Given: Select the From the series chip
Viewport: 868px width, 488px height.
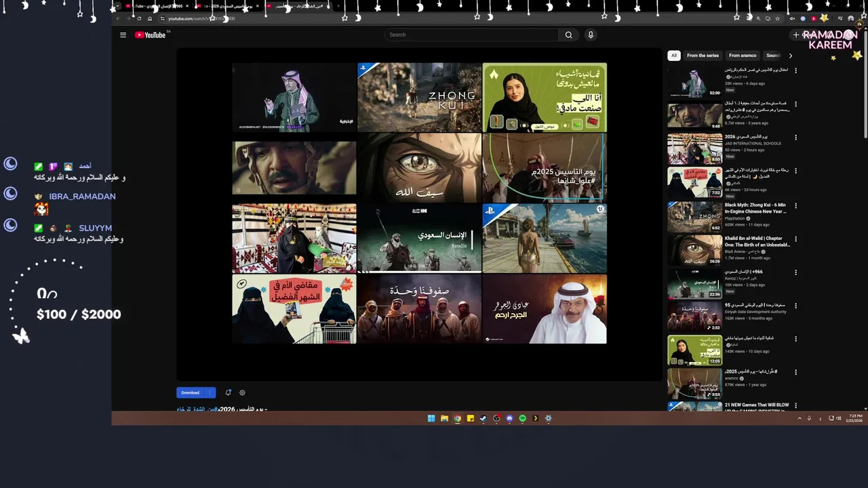Looking at the screenshot, I should point(703,56).
